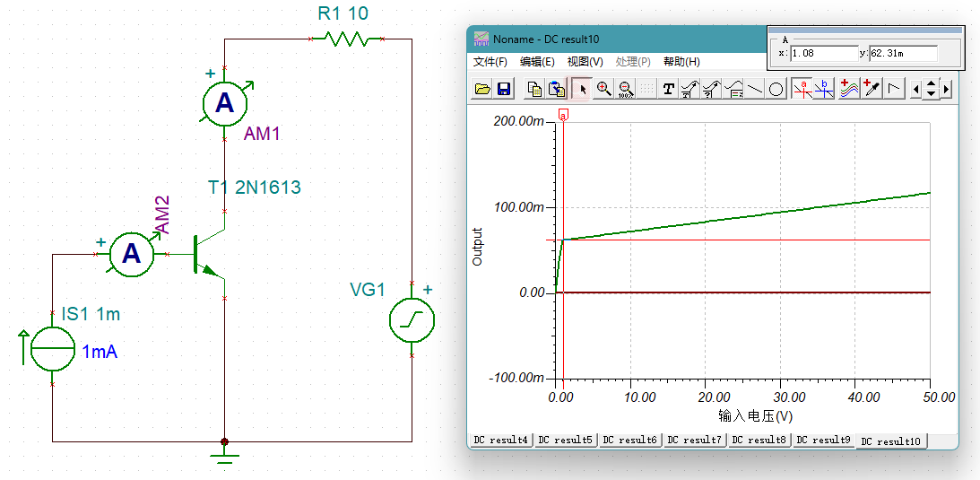Open the 视图(V) menu
The width and height of the screenshot is (980, 480).
585,62
